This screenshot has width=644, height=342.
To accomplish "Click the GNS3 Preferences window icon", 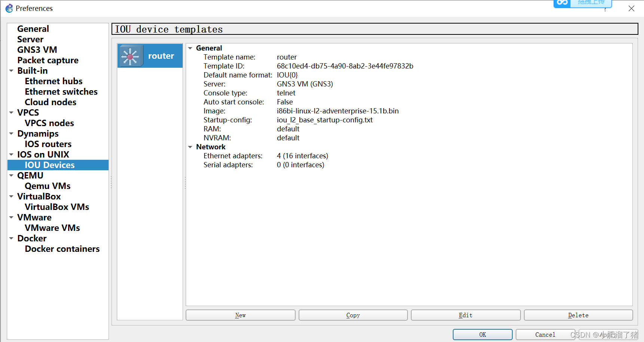I will point(9,8).
